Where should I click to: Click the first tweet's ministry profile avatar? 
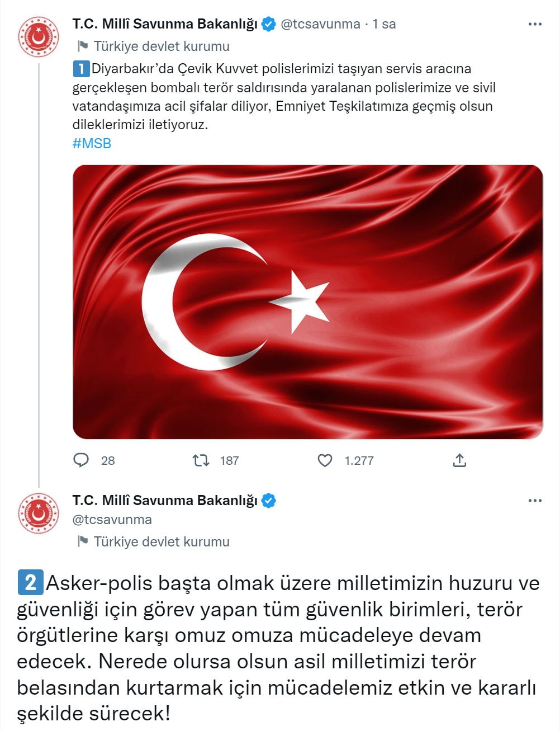click(x=39, y=37)
